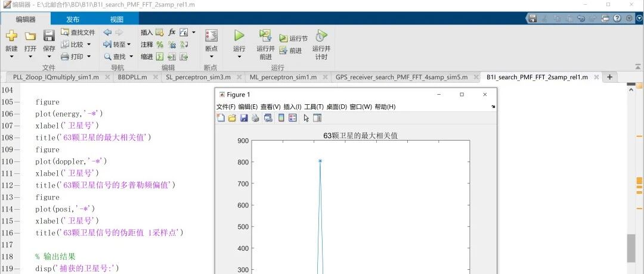
Task: Click the 打开 (Open) folder icon
Action: tap(30, 36)
